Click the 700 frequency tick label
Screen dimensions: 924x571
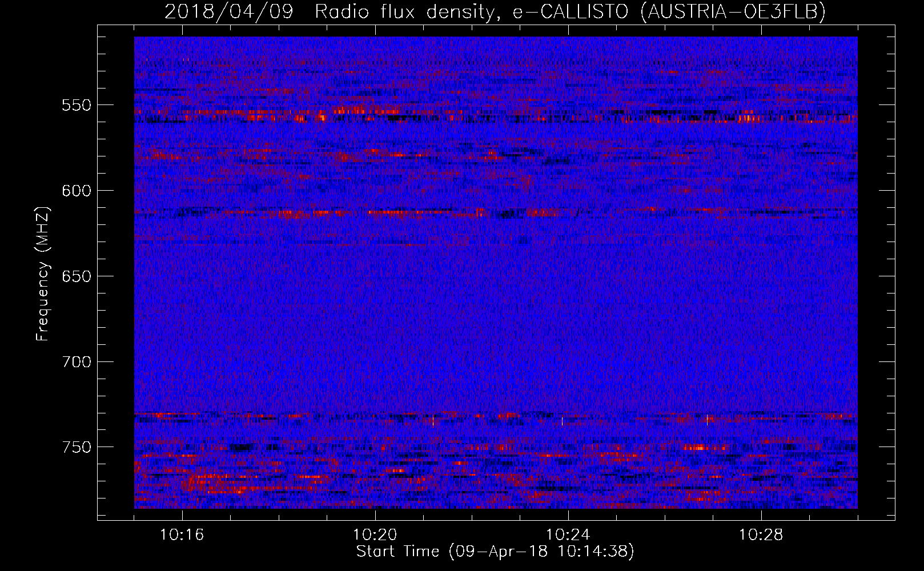pos(77,362)
